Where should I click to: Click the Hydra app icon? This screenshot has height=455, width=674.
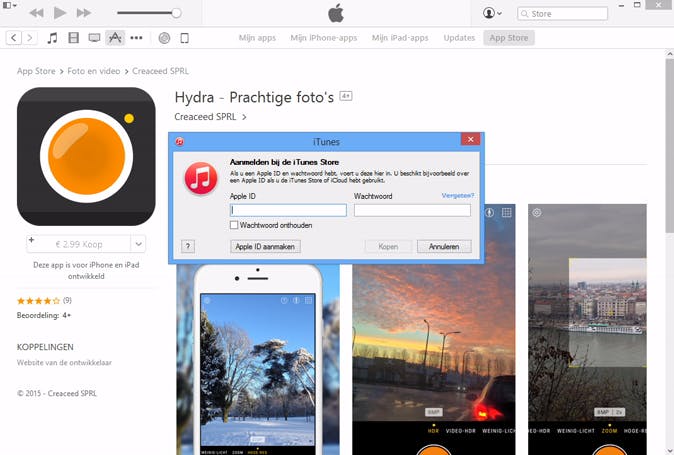tap(86, 156)
